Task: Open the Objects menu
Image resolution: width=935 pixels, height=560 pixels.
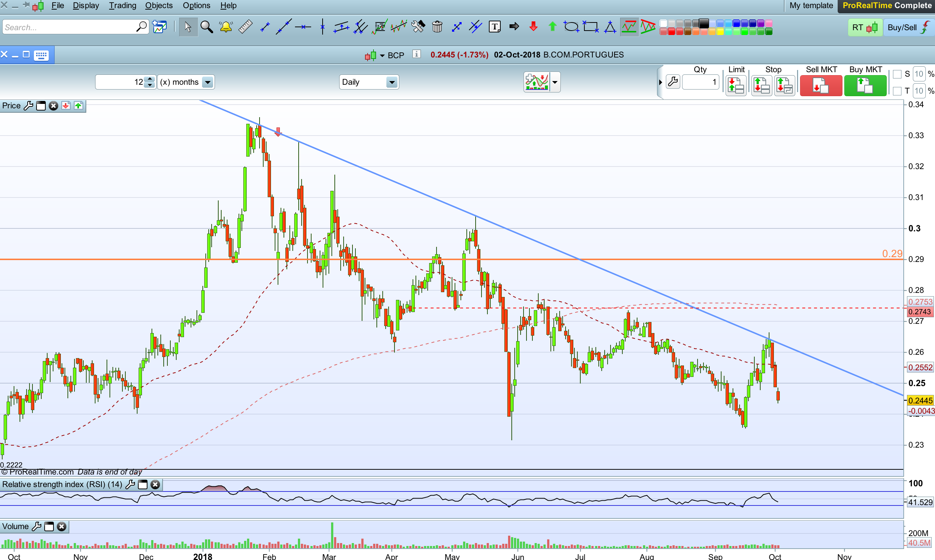Action: (x=159, y=6)
